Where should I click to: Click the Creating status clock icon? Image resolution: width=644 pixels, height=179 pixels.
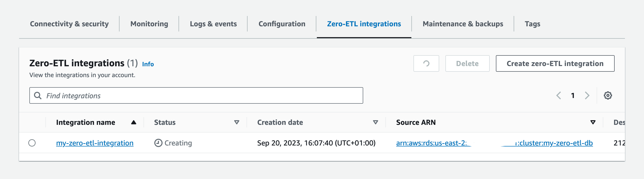click(x=158, y=143)
